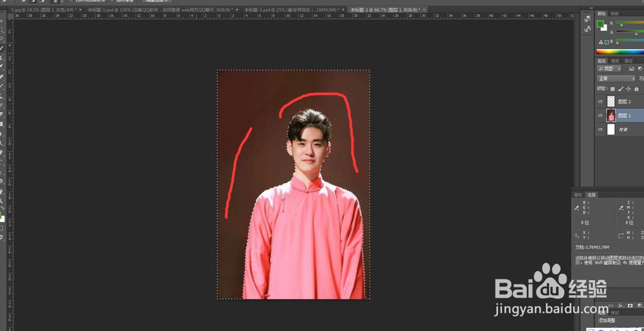Click the 图层 2 layer name

click(624, 102)
